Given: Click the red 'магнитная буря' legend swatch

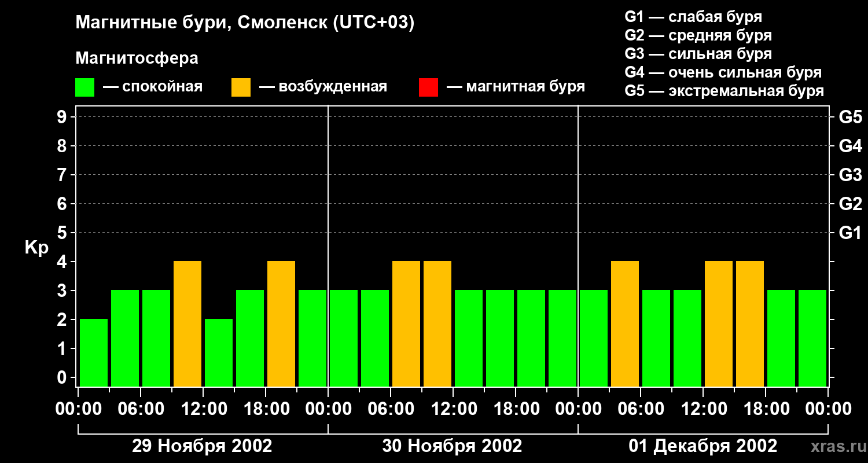Looking at the screenshot, I should tap(428, 87).
